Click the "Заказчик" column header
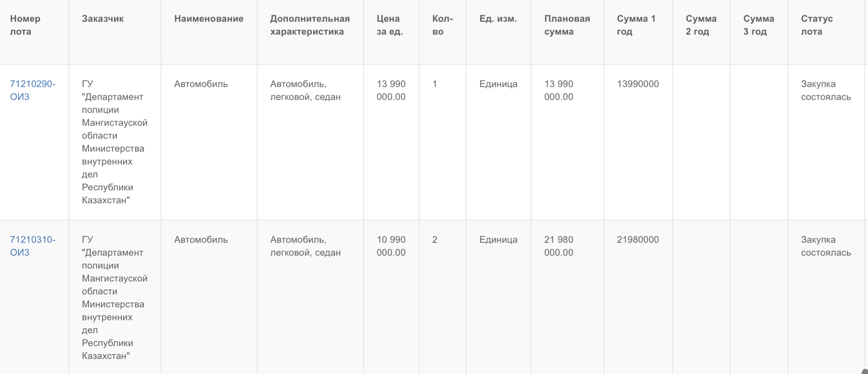This screenshot has width=868, height=374. 103,19
